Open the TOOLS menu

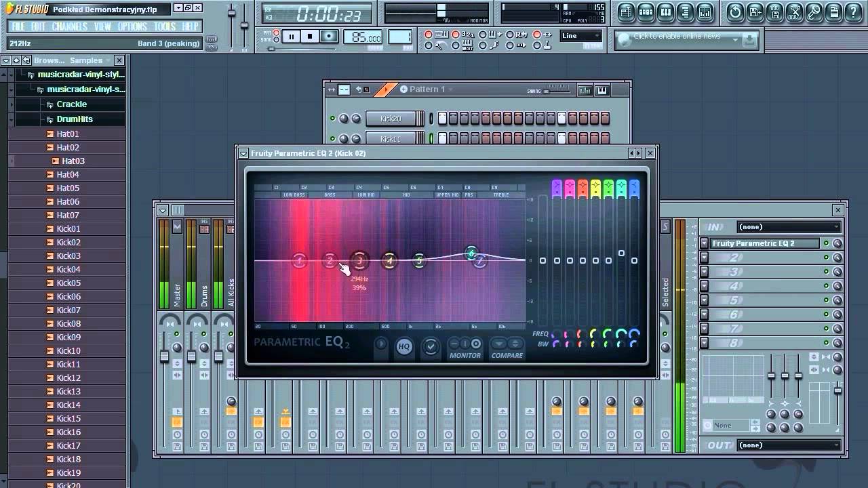[165, 26]
